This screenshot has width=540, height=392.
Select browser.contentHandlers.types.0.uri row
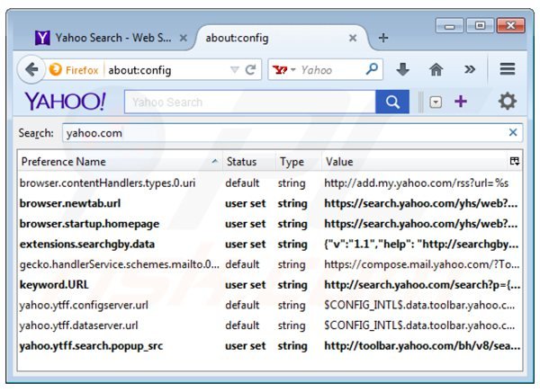(270, 183)
